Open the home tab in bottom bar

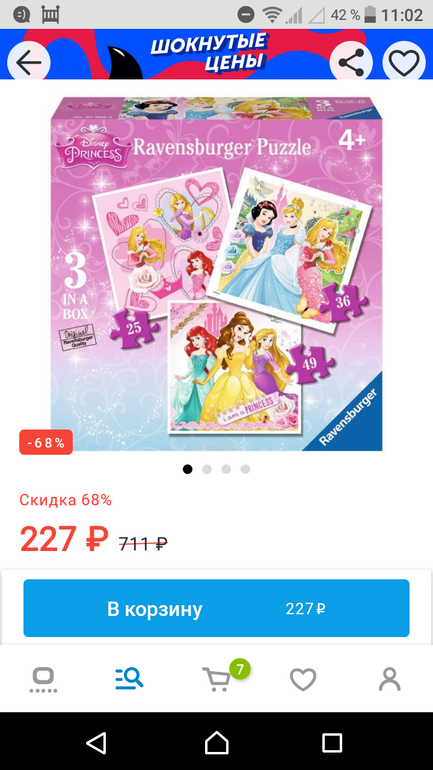click(x=43, y=680)
